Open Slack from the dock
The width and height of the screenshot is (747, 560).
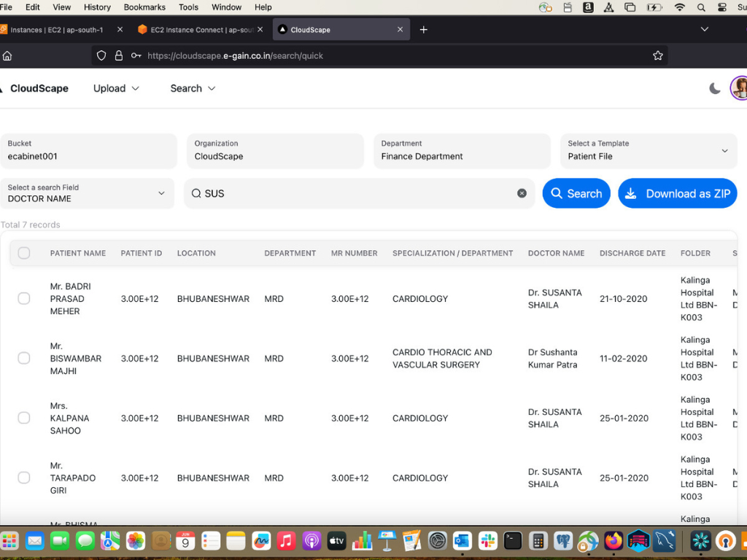point(488,541)
